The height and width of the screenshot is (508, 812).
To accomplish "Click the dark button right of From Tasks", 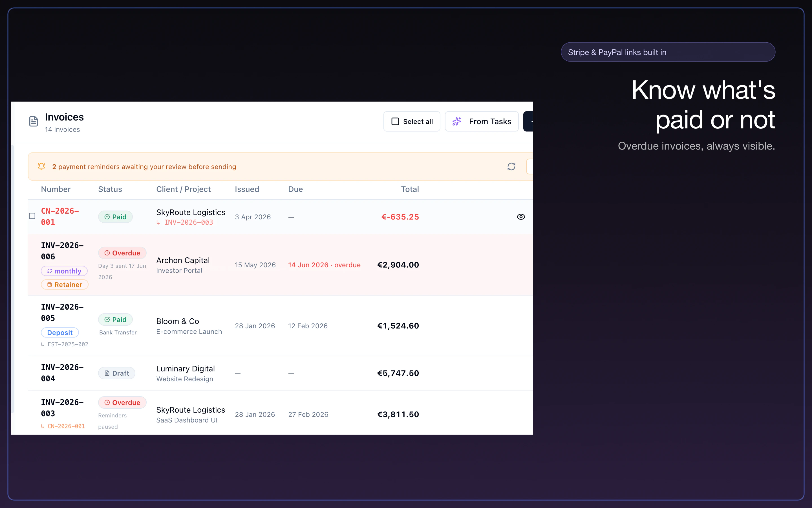I will pyautogui.click(x=528, y=121).
